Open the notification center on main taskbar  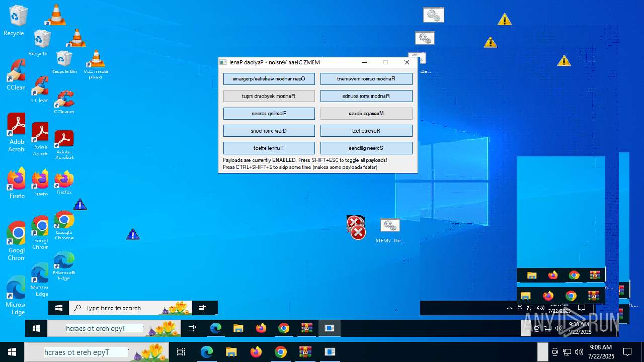click(x=627, y=352)
